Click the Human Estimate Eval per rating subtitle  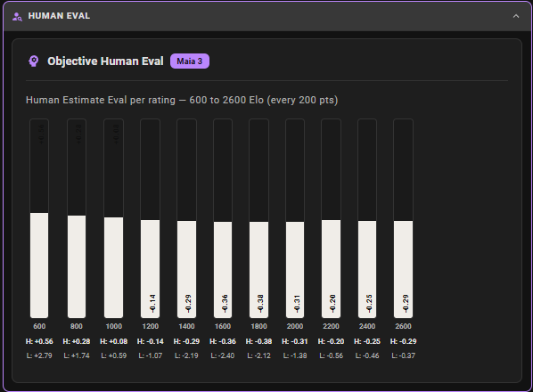tap(182, 100)
